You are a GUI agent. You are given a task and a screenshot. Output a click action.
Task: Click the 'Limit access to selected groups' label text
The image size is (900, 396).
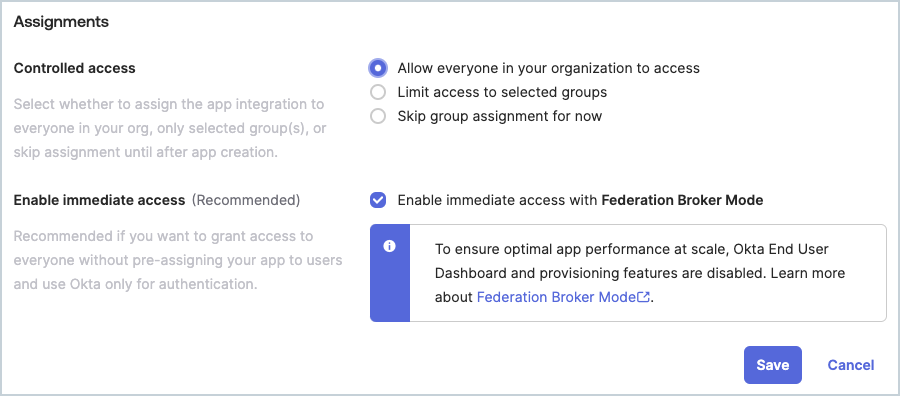(502, 92)
